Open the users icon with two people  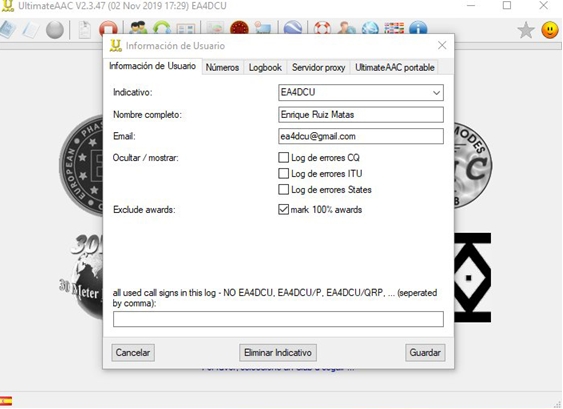[x=138, y=28]
